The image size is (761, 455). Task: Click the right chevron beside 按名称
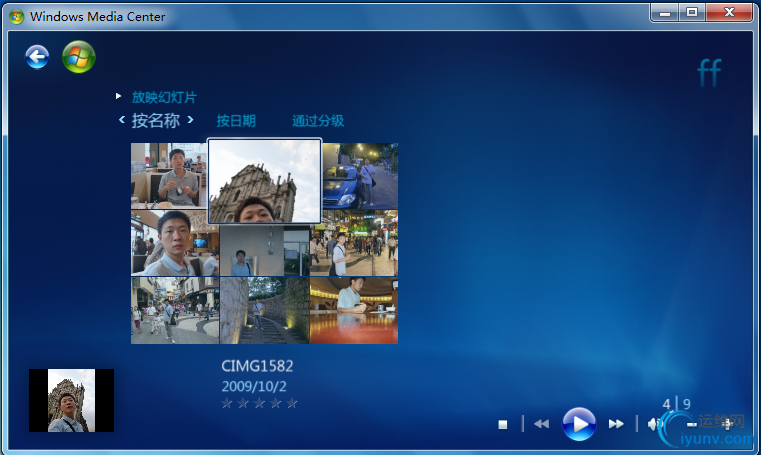point(190,119)
